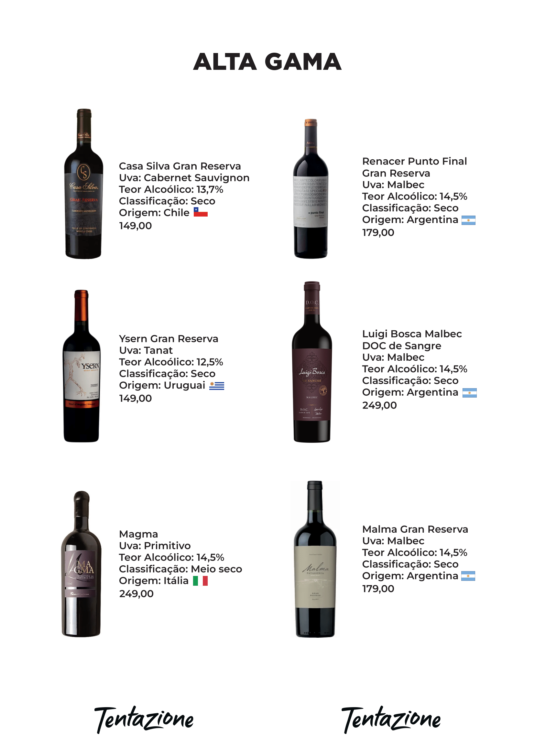Click the Luigi Bosca 249,00 price
The image size is (535, 756).
(x=379, y=405)
